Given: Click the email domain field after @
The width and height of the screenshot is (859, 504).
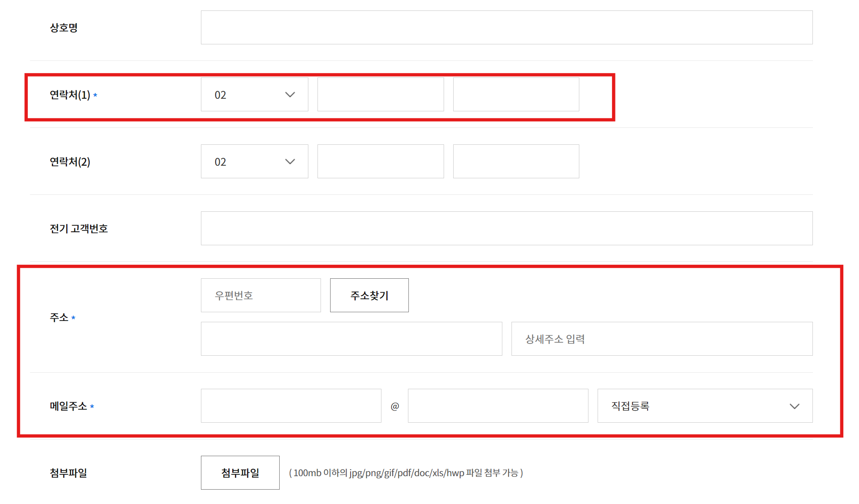Looking at the screenshot, I should [498, 406].
